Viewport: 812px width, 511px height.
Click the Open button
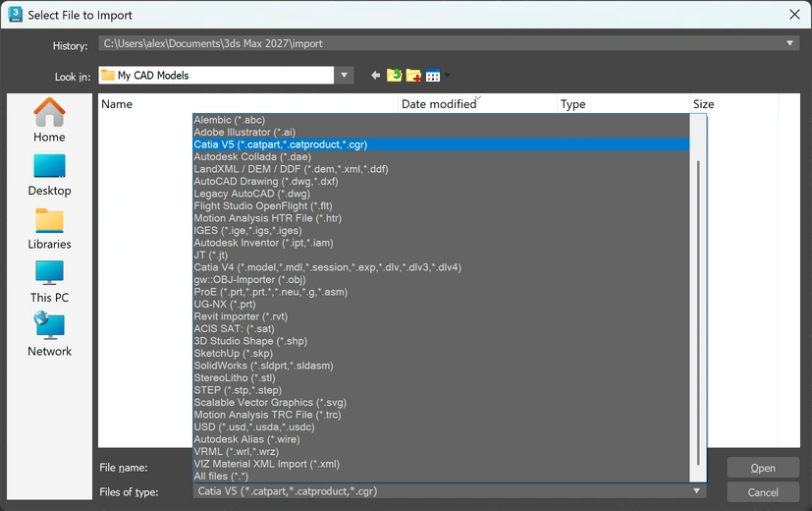(x=763, y=468)
